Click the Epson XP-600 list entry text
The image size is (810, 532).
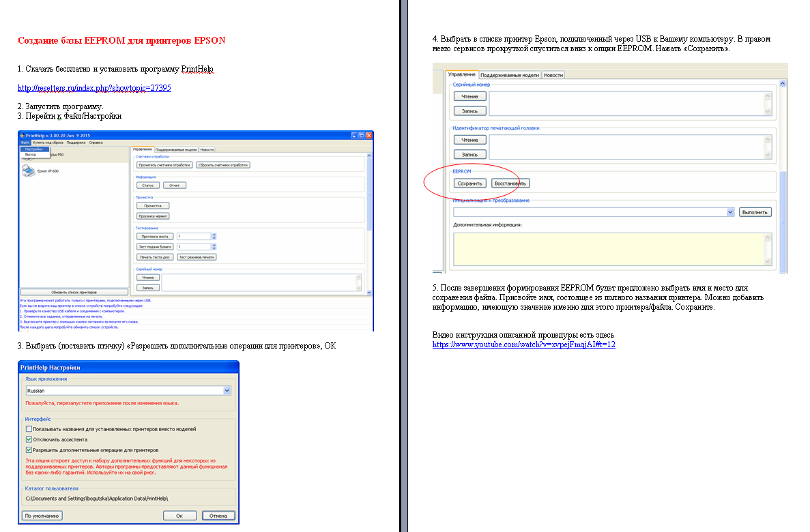(x=48, y=171)
